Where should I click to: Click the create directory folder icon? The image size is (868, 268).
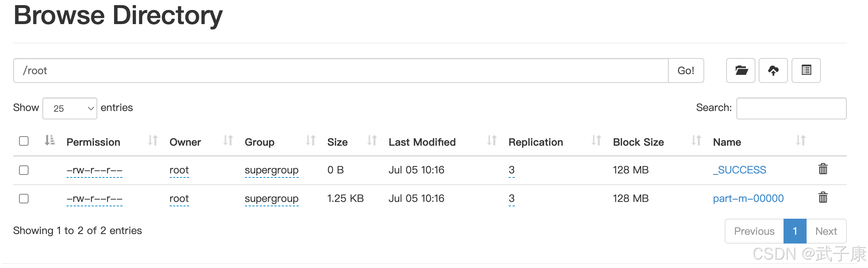(740, 70)
